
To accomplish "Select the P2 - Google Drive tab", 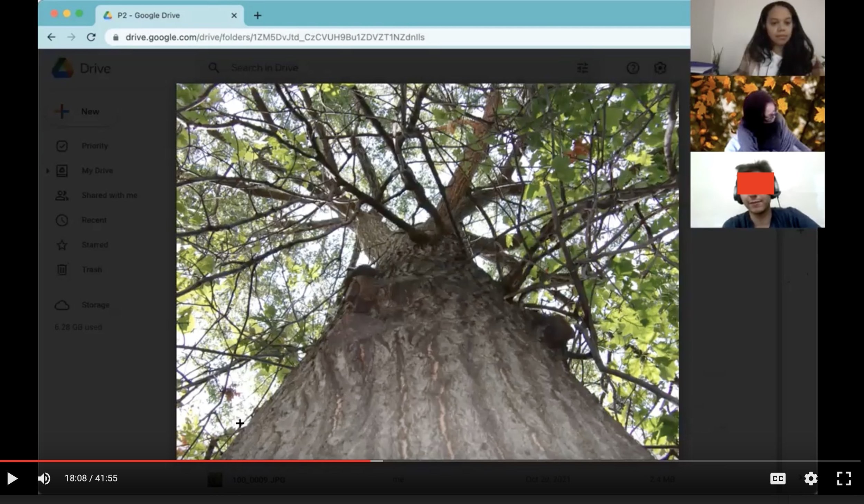I will pyautogui.click(x=169, y=16).
